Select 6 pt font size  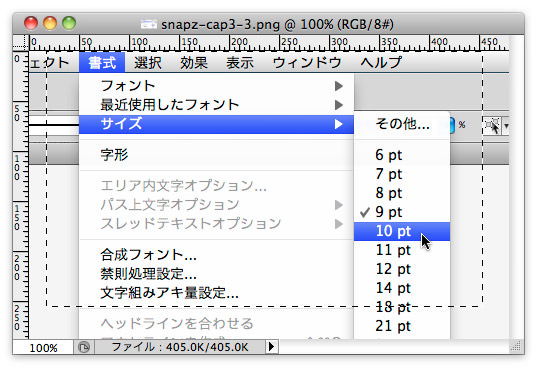(402, 155)
